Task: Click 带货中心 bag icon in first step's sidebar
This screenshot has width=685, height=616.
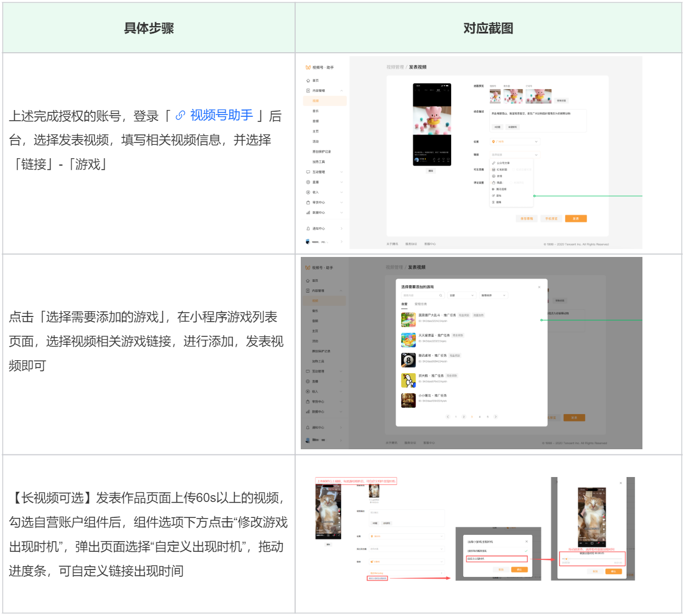Action: point(308,202)
